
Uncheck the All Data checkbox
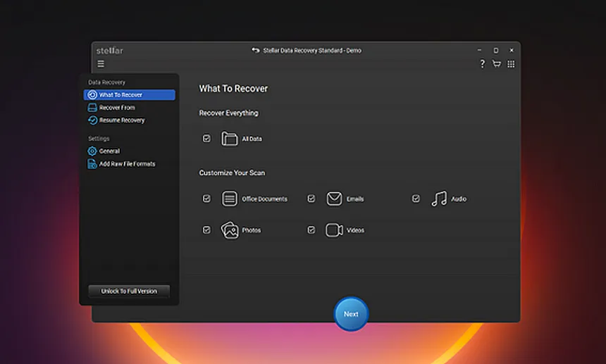click(x=206, y=139)
